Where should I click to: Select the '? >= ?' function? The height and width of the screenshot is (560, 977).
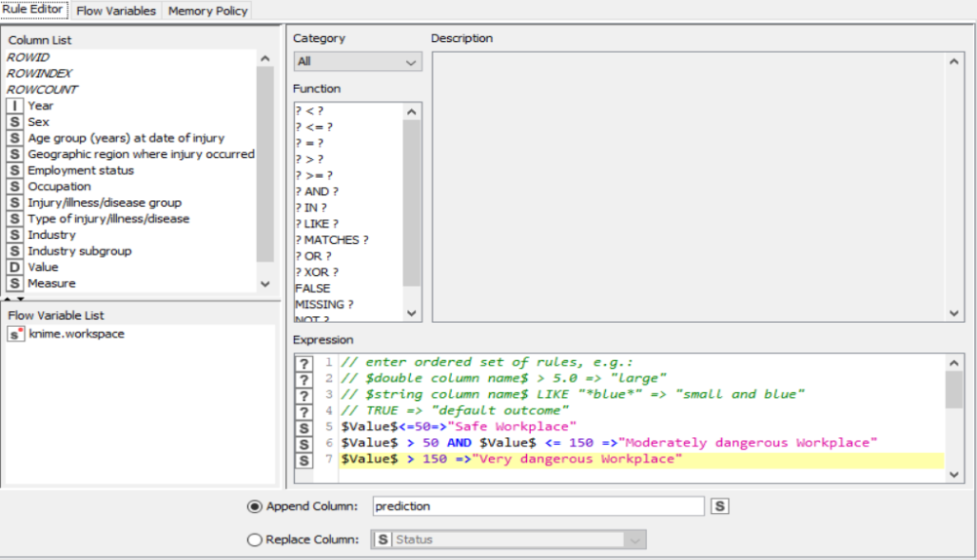314,176
